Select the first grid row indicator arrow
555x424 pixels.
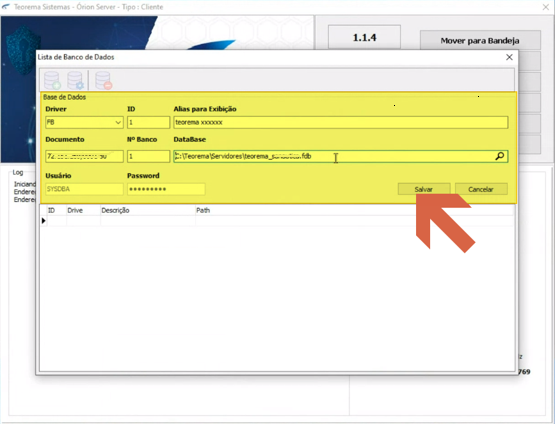click(x=44, y=220)
